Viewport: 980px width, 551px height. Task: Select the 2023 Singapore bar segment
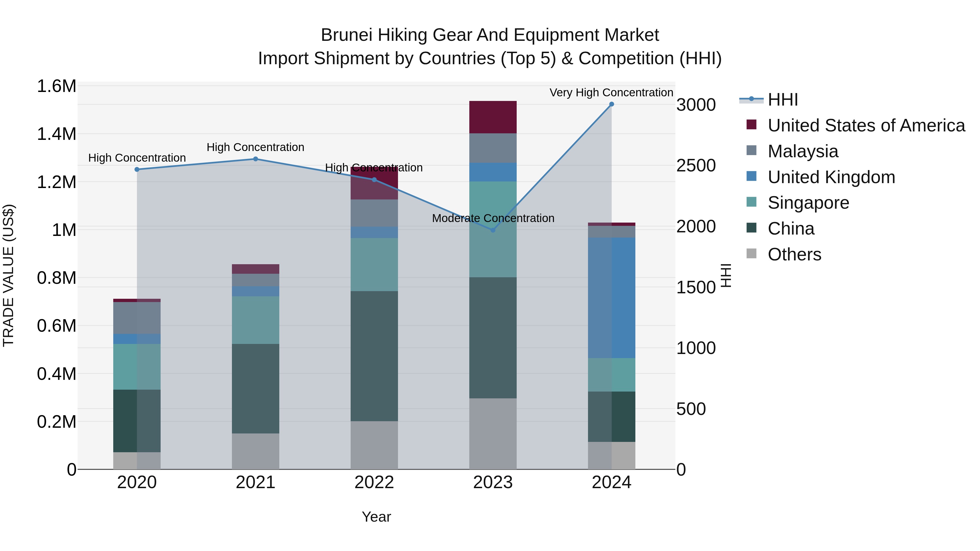point(493,229)
